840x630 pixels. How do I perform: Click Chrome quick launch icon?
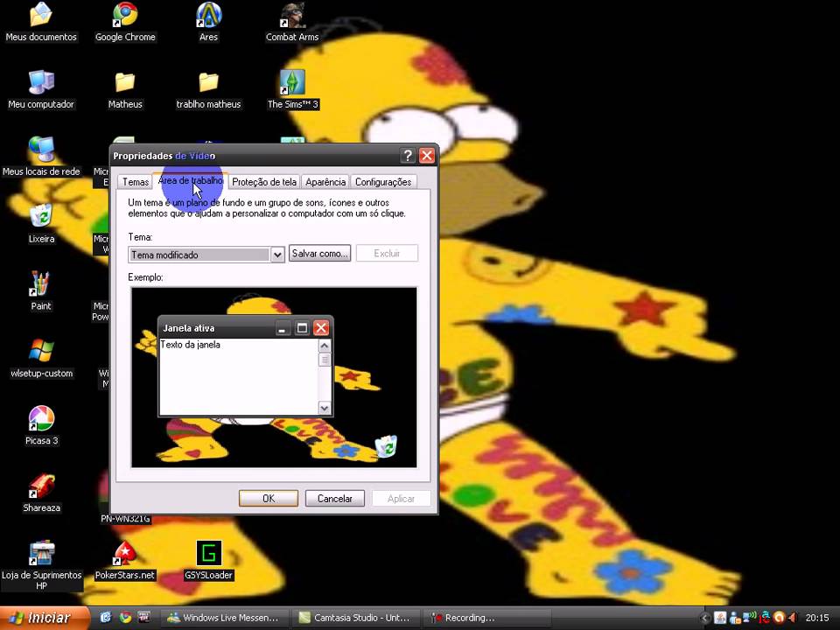tap(125, 618)
